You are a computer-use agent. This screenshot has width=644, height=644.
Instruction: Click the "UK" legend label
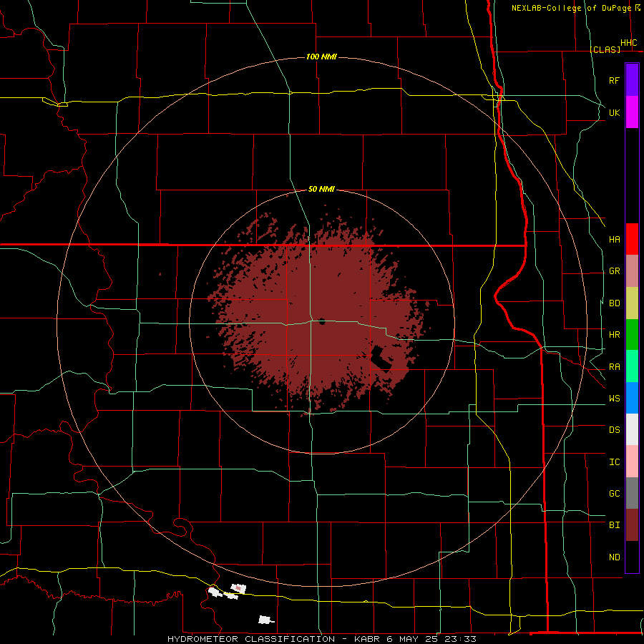615,112
